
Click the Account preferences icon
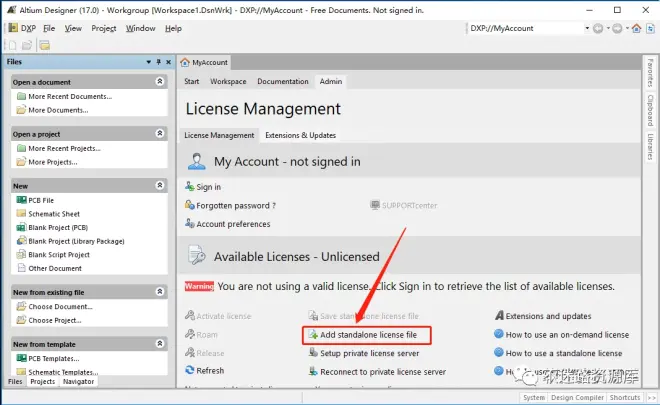coord(190,224)
